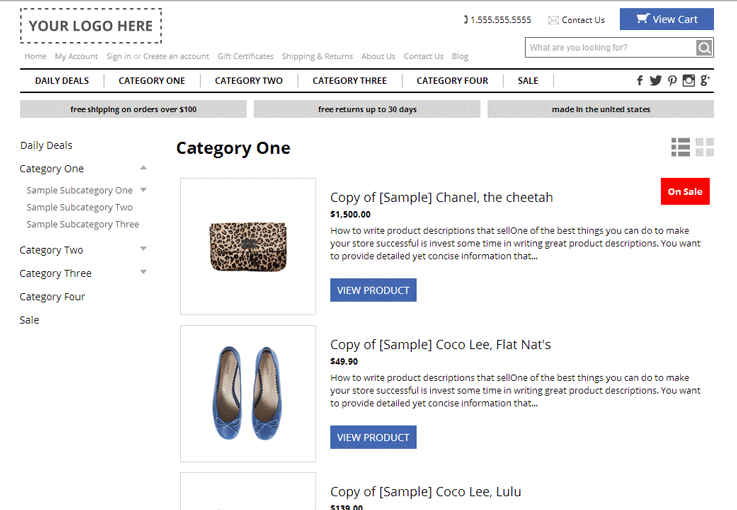Click the YOUR LOGO HERE logo

point(91,26)
